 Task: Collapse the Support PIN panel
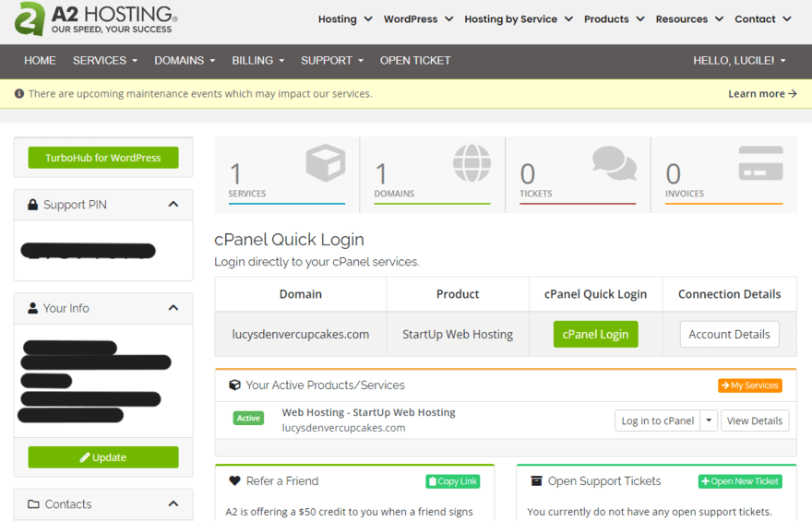(x=173, y=205)
